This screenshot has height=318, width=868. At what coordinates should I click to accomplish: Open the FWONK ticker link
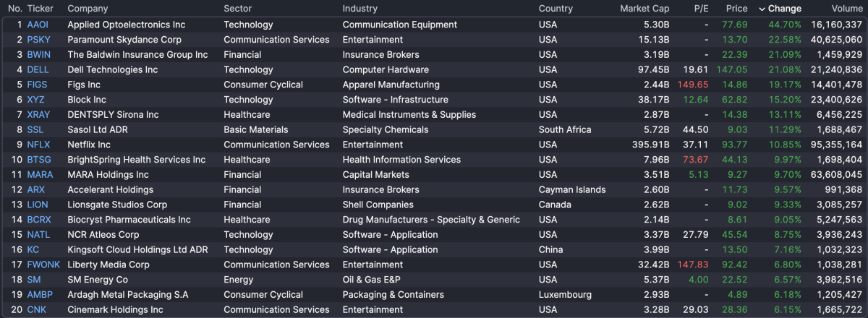(x=43, y=265)
